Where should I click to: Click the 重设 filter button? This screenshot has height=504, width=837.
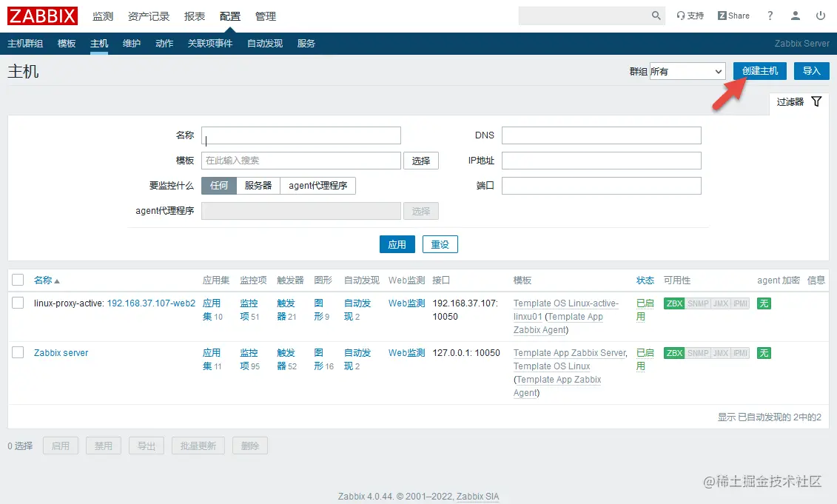coord(440,244)
